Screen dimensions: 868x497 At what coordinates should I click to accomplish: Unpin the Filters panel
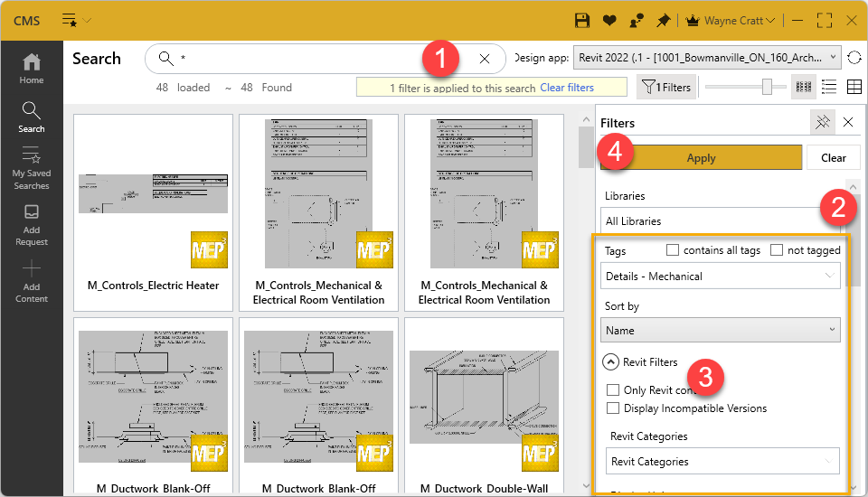(x=822, y=122)
